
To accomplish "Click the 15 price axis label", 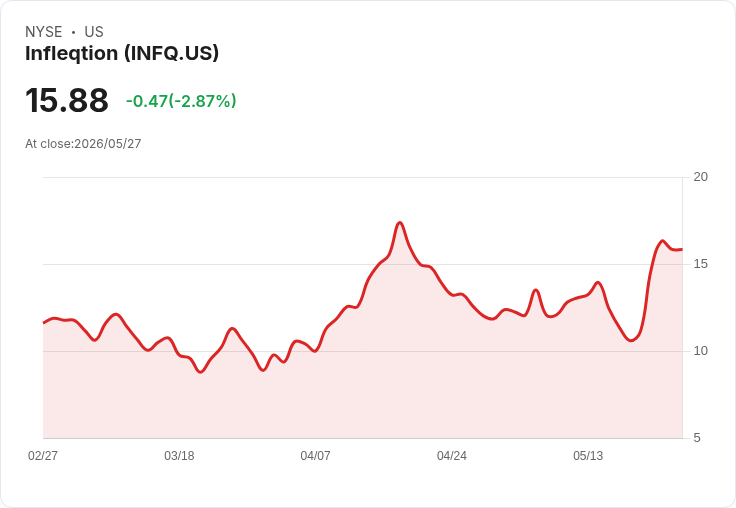I will (x=701, y=264).
